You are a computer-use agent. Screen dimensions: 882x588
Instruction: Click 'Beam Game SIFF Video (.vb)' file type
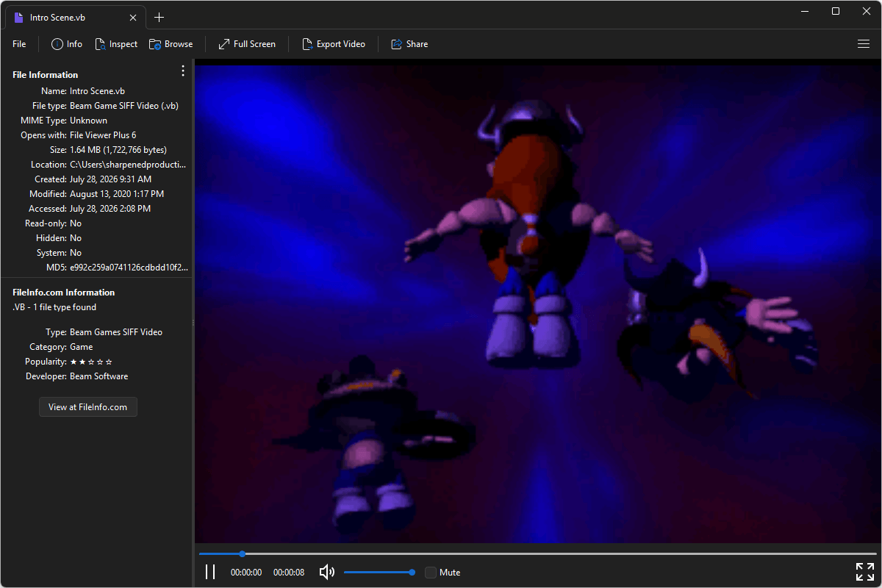[124, 106]
